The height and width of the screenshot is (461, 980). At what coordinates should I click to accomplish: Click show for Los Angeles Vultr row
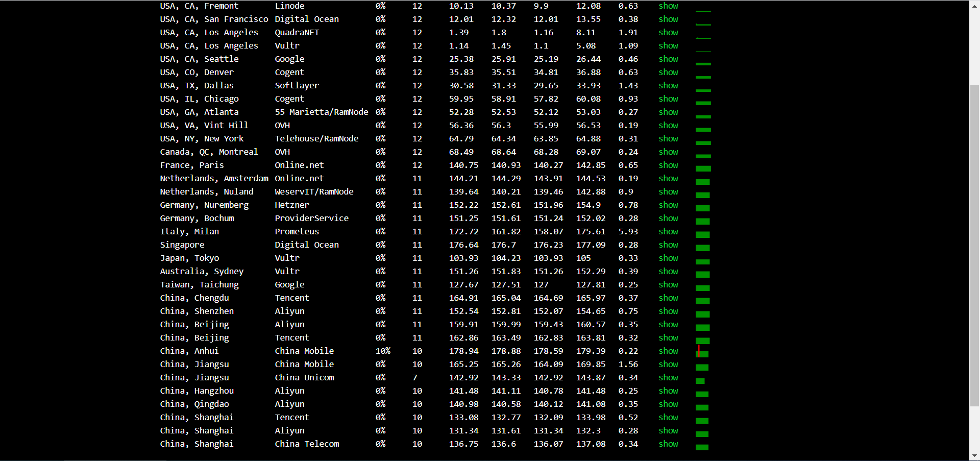pyautogui.click(x=668, y=46)
